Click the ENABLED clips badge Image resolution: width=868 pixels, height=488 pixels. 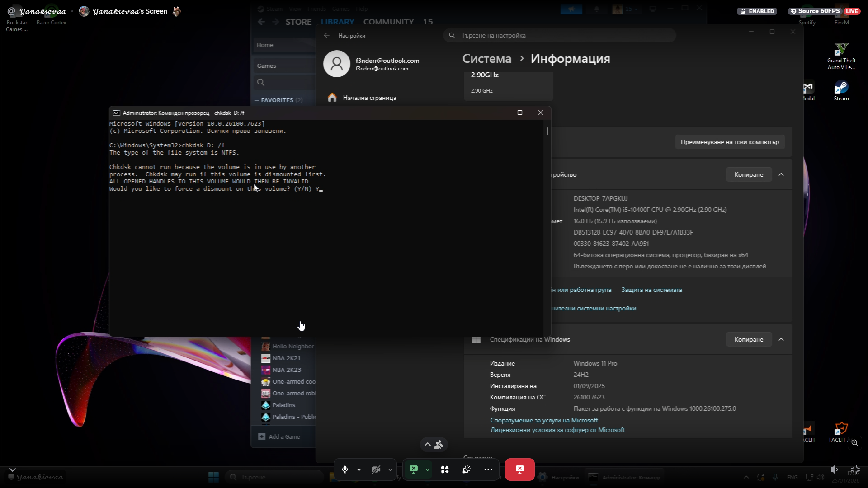(757, 11)
